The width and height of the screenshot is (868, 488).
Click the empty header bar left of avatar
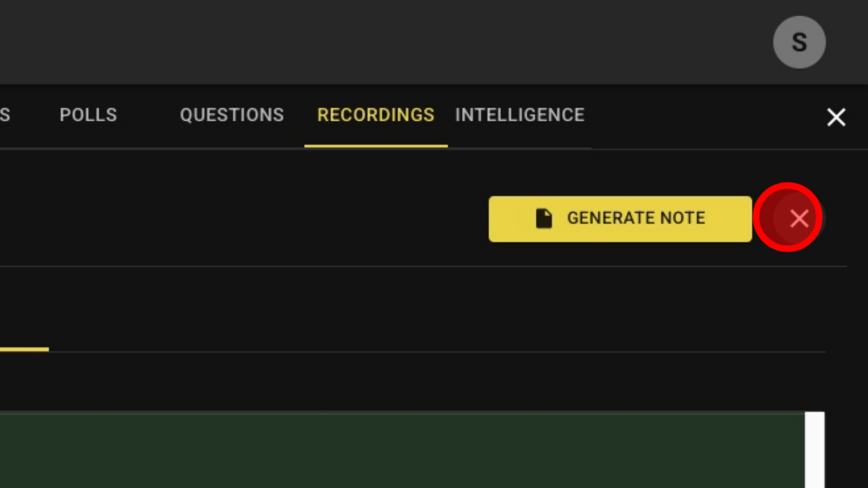tap(383, 42)
